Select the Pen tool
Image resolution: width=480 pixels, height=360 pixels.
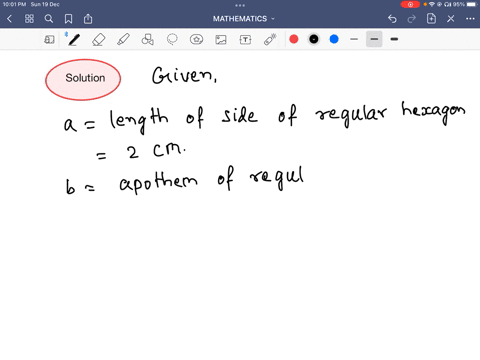(x=74, y=39)
